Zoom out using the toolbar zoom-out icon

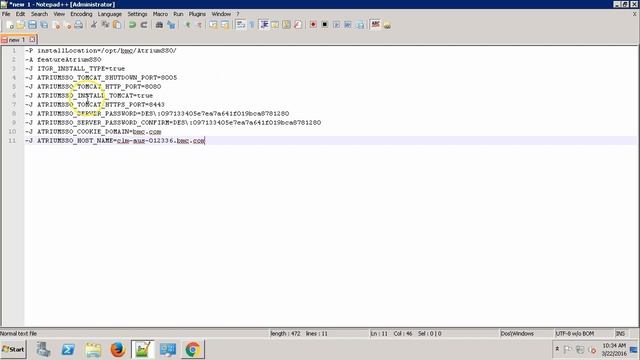coord(199,25)
